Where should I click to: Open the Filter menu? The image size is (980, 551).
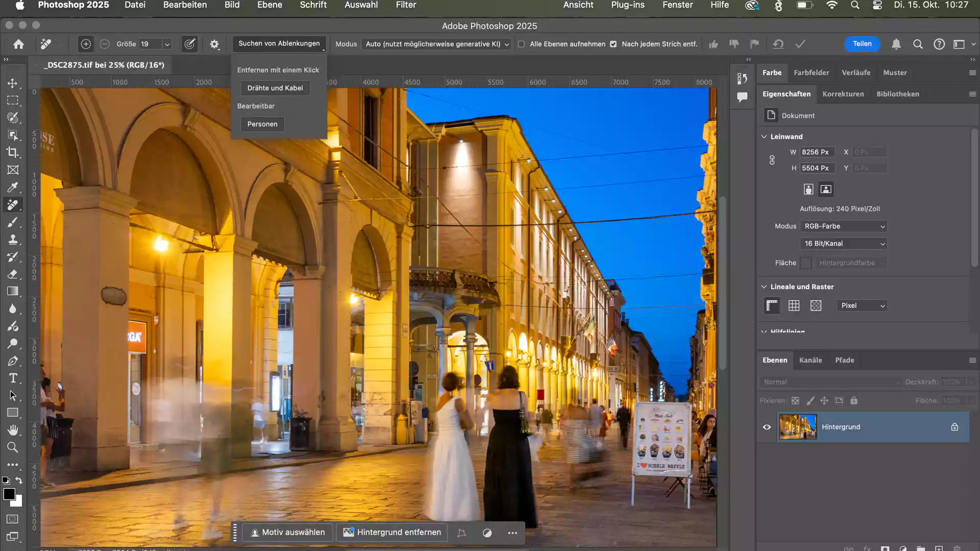(406, 5)
